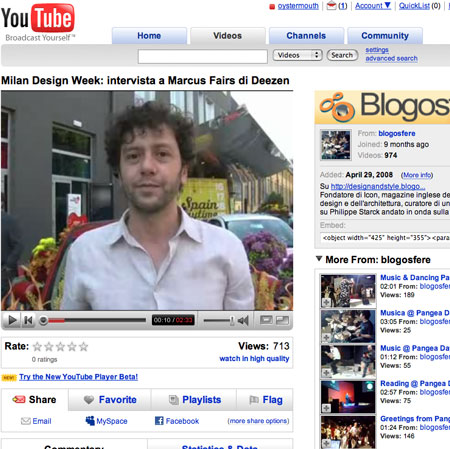Open the Community tab
The width and height of the screenshot is (450, 449).
point(385,36)
